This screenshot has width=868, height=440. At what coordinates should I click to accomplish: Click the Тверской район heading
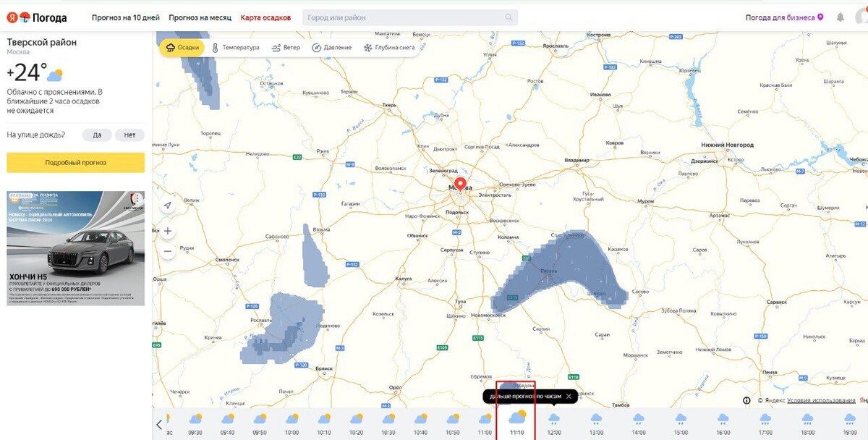pos(42,42)
